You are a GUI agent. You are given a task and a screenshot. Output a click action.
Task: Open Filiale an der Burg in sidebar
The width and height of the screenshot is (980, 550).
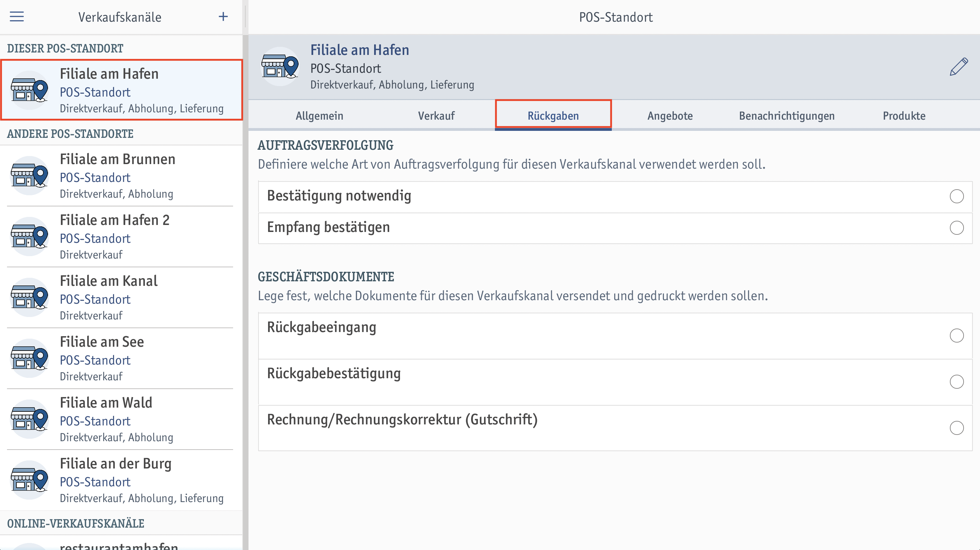point(121,480)
